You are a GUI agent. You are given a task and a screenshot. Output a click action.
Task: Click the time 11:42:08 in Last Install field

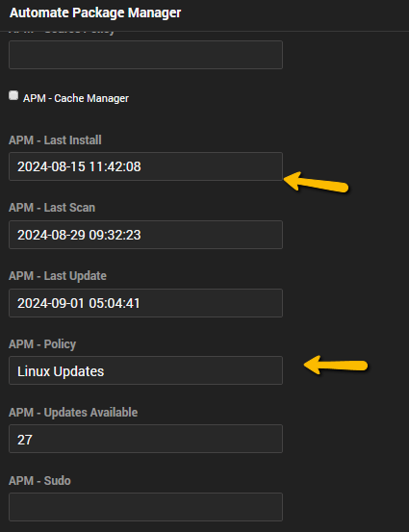click(x=115, y=166)
